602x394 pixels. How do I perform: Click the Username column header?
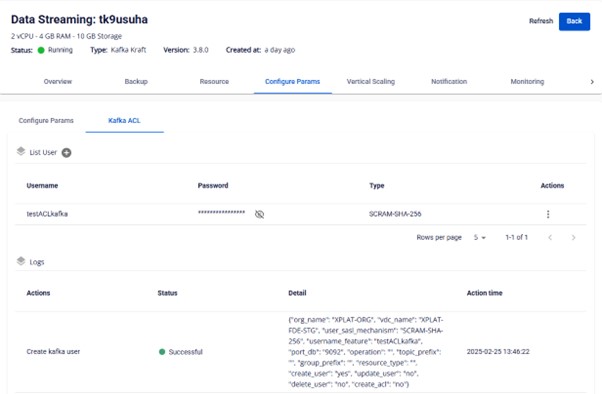pos(42,186)
